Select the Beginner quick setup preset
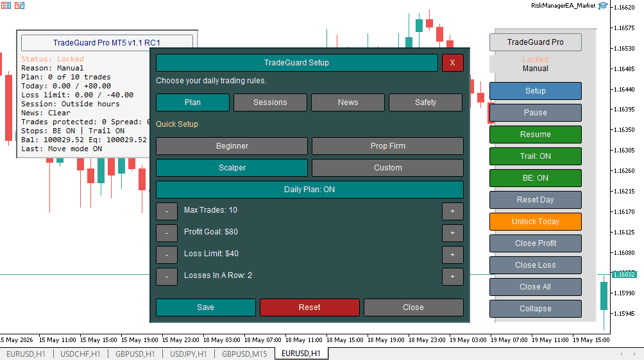Viewport: 644px width, 360px height. 232,146
